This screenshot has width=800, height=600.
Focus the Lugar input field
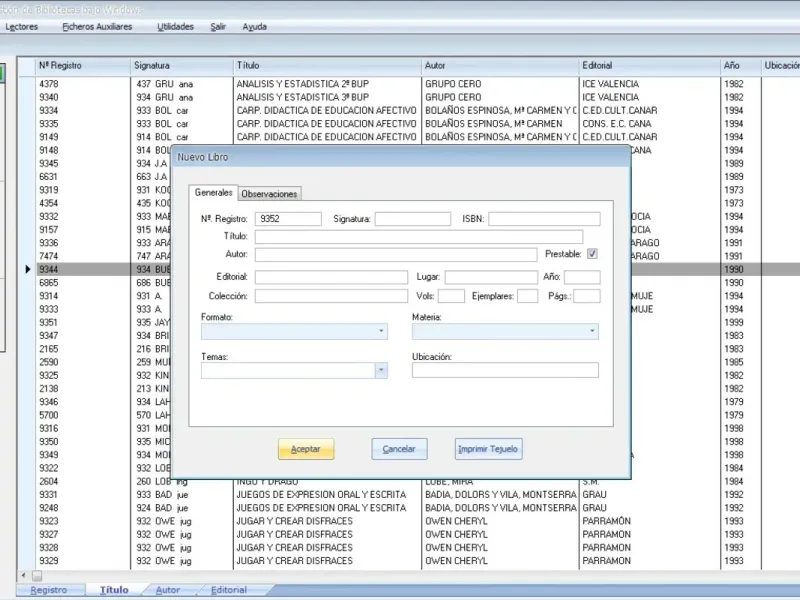point(491,277)
